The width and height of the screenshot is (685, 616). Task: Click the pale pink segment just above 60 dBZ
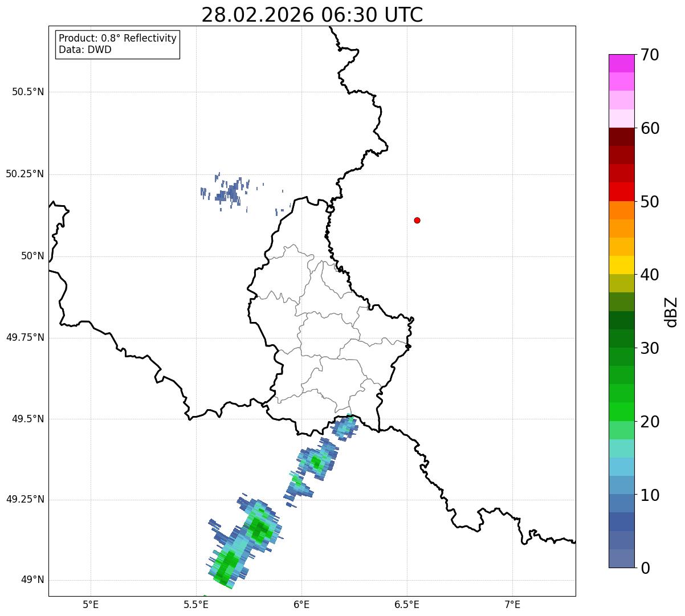tap(621, 119)
